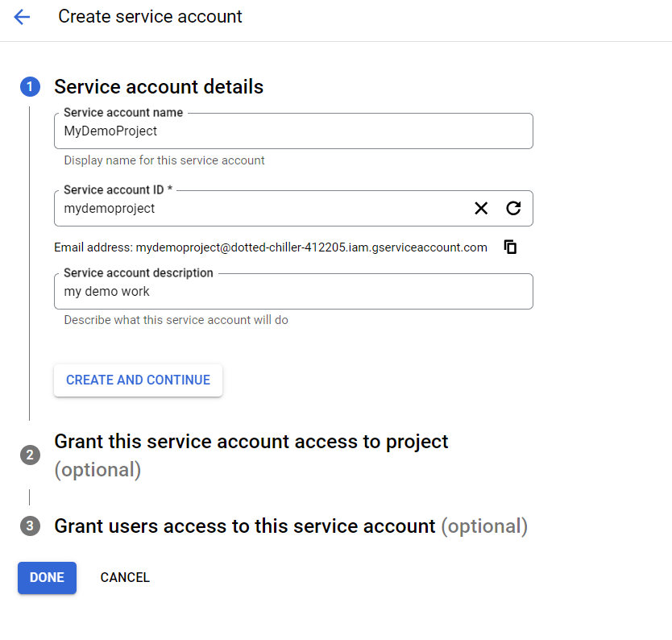Copy the service account email address
672x640 pixels.
[510, 247]
